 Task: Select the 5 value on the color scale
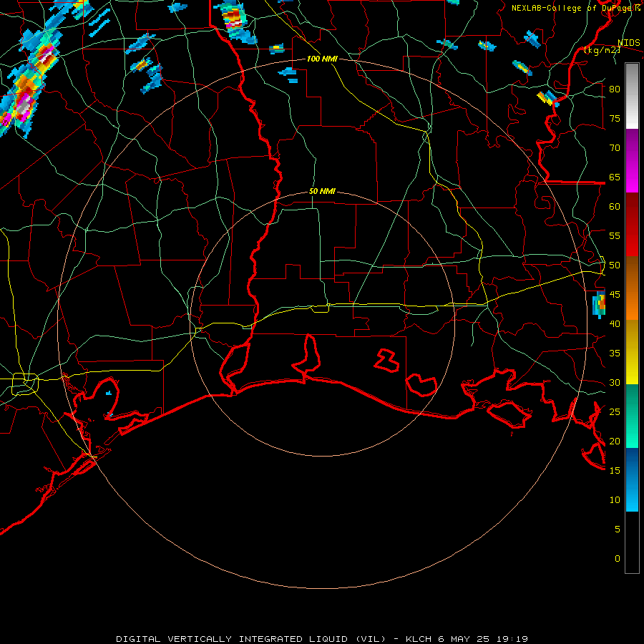618,530
